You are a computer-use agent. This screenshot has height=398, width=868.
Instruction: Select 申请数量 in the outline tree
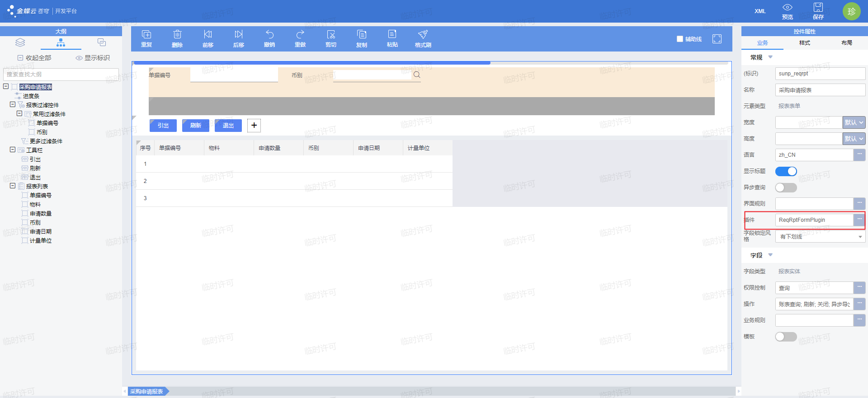pos(41,213)
